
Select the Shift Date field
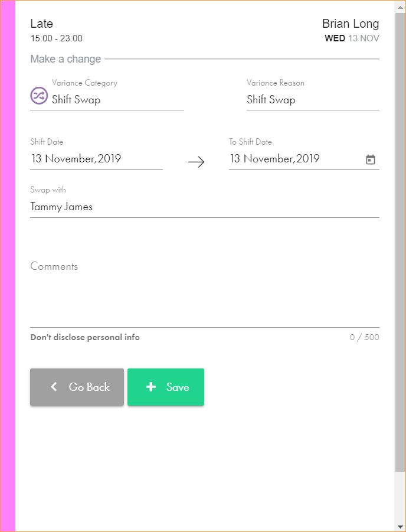pyautogui.click(x=96, y=159)
